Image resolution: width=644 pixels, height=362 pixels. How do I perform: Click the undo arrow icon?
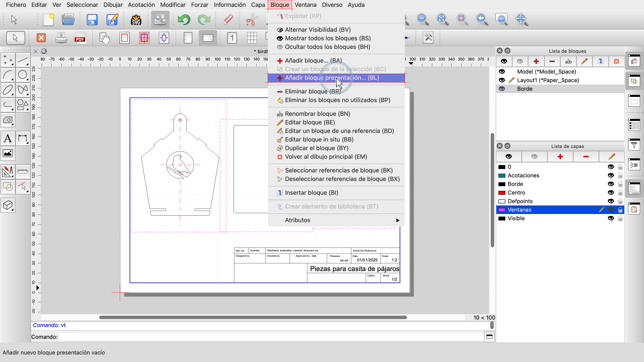[x=184, y=20]
